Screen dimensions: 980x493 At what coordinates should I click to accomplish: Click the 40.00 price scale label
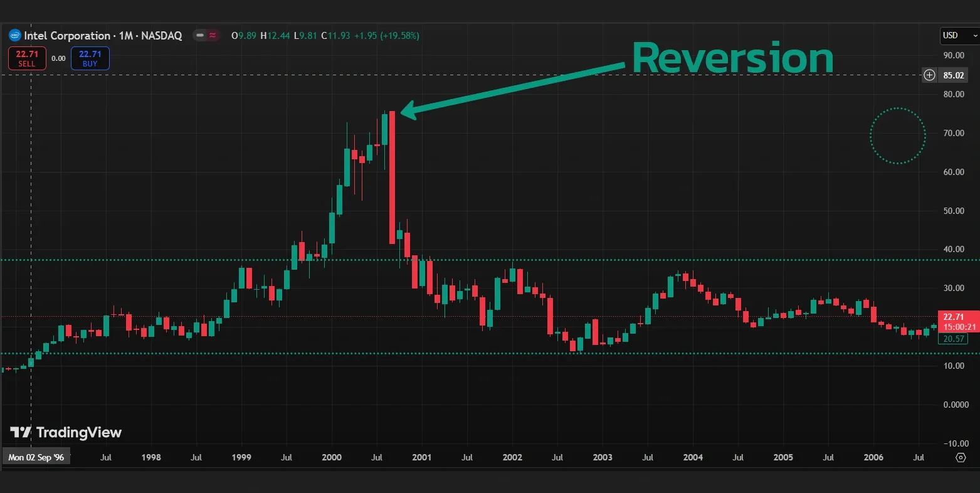(x=954, y=250)
